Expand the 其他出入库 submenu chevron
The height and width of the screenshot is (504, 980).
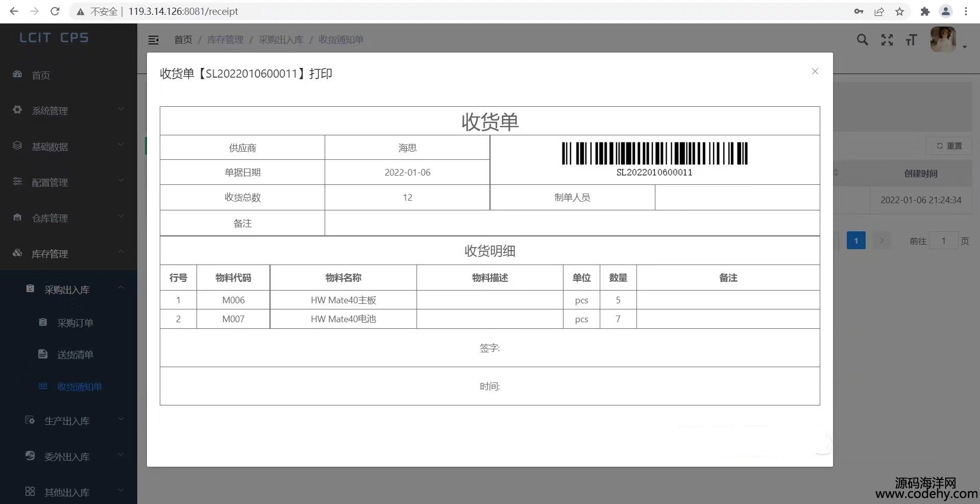pos(121,490)
